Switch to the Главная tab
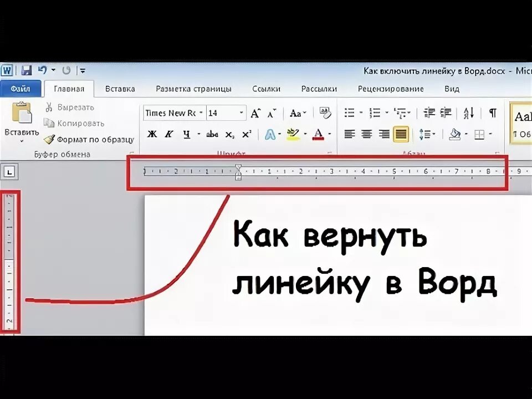 click(x=69, y=89)
